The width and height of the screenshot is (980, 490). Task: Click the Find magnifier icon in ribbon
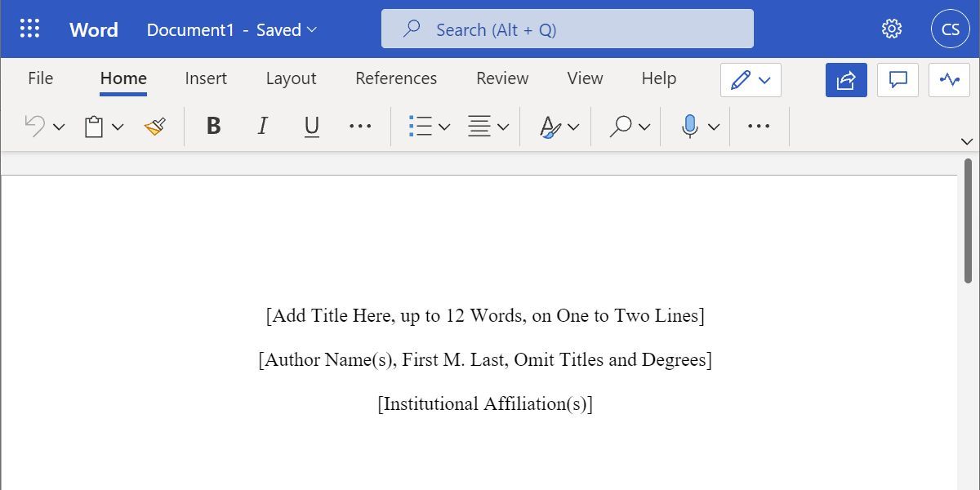[x=621, y=127]
